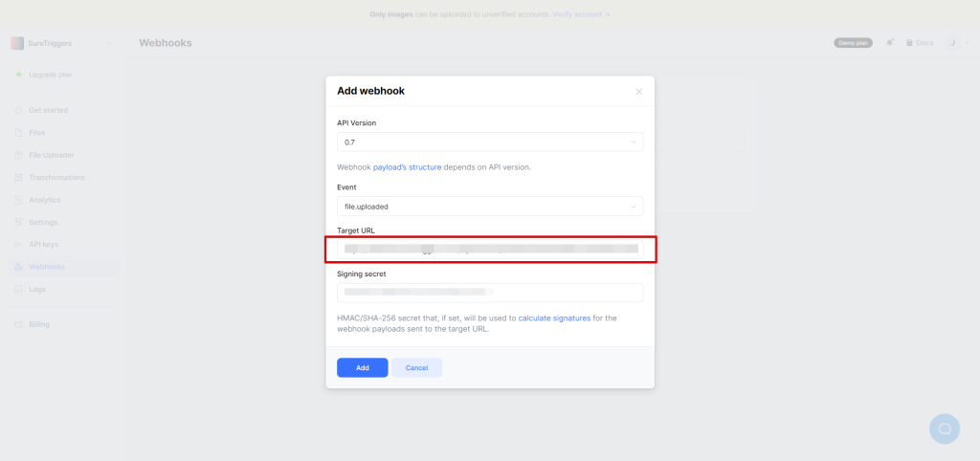
Task: Click the SureTriggers project logo
Action: pos(17,43)
